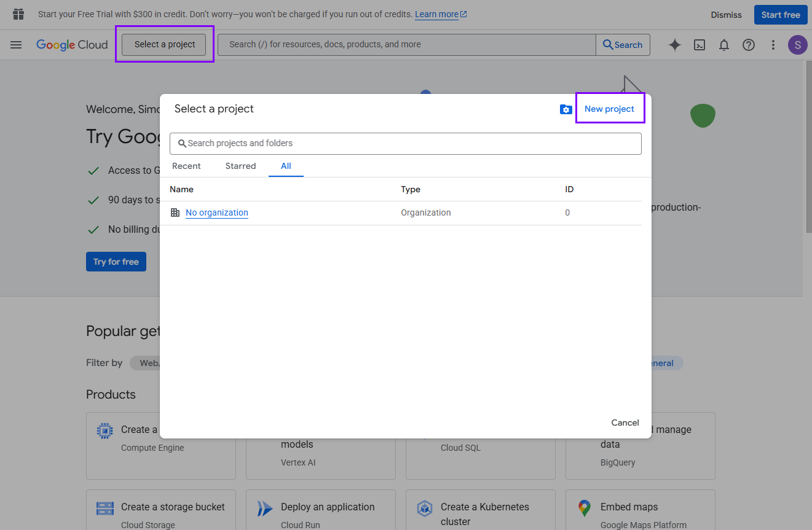Open the No organization link
The image size is (812, 530).
(216, 212)
